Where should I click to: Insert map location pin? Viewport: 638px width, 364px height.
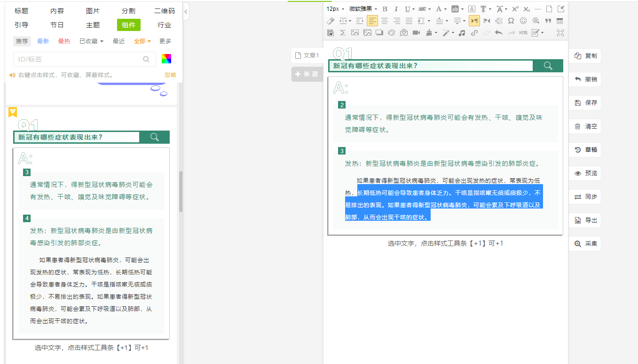tap(404, 32)
